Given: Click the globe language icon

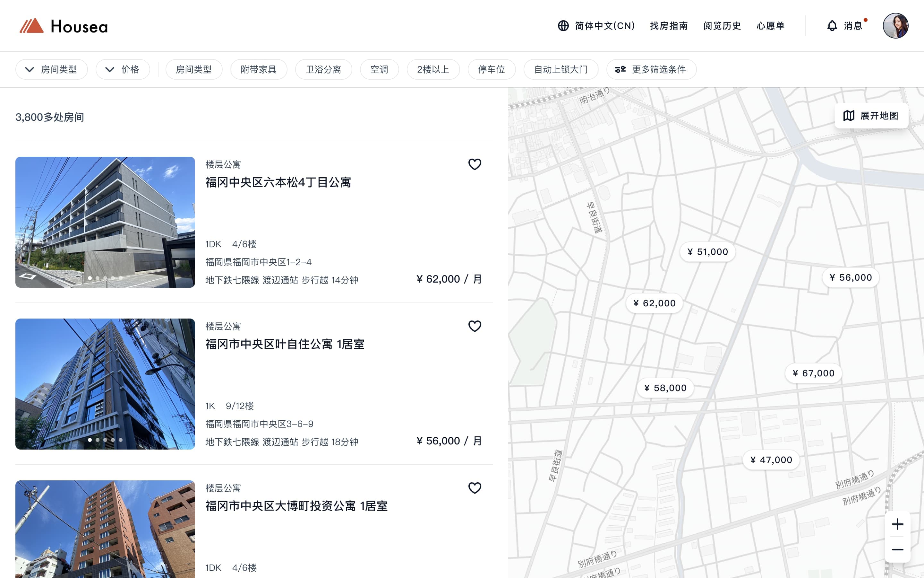Looking at the screenshot, I should 563,26.
